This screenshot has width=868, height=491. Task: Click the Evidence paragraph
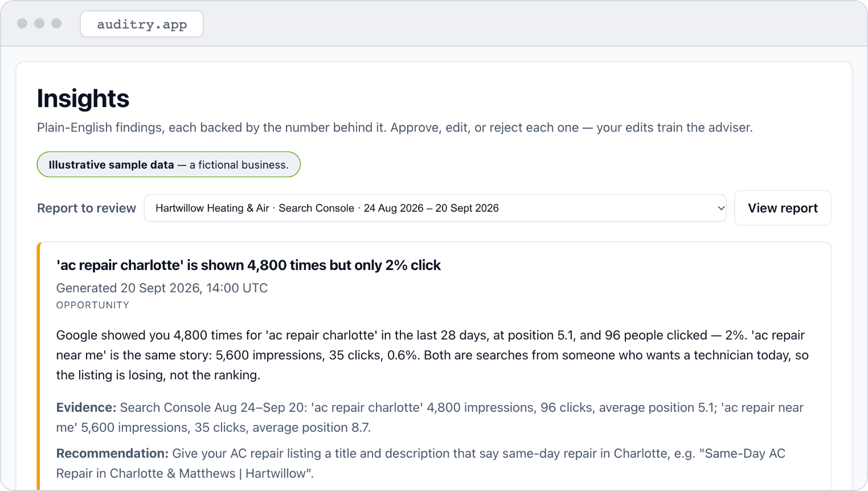click(430, 418)
